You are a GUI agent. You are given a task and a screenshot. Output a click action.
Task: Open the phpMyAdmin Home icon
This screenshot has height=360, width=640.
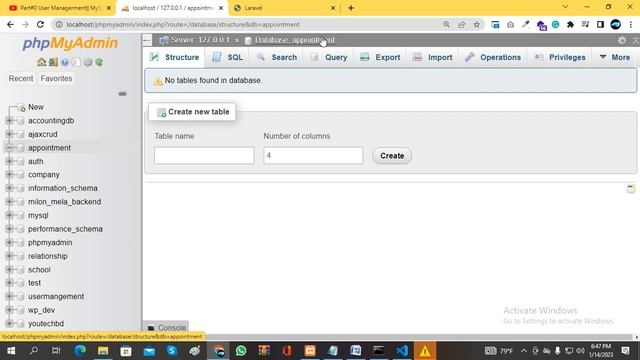[41, 62]
